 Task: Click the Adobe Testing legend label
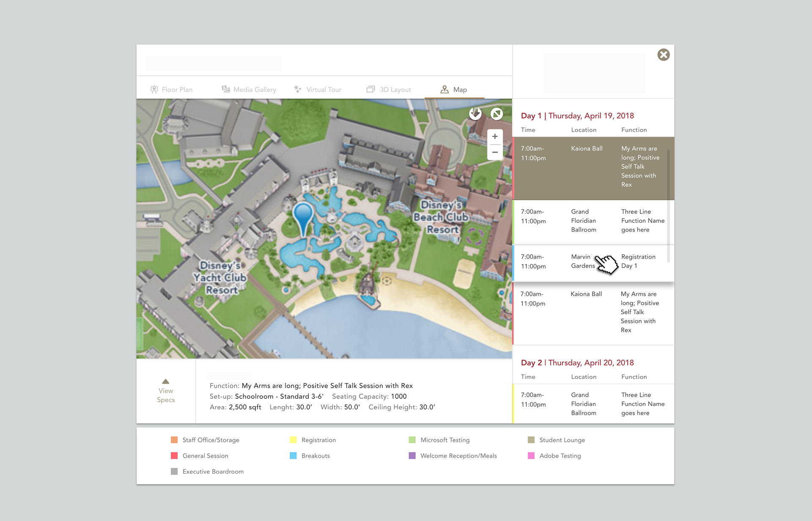[x=560, y=455]
